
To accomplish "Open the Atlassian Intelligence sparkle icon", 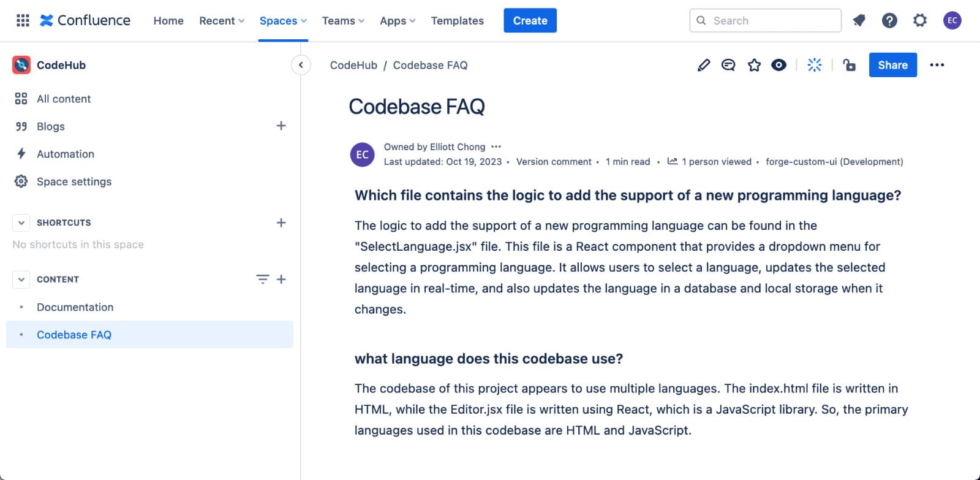I will click(814, 65).
